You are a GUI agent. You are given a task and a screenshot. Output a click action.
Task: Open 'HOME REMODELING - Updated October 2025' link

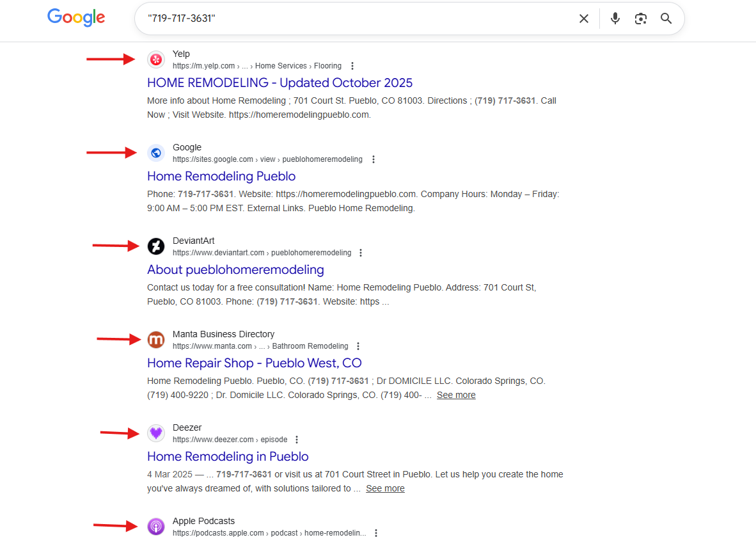click(x=280, y=83)
